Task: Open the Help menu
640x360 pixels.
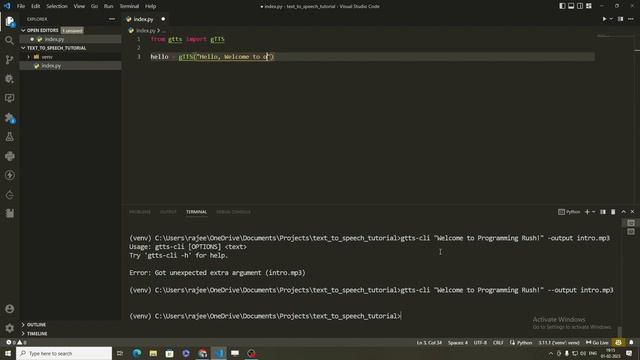Action: pyautogui.click(x=151, y=6)
